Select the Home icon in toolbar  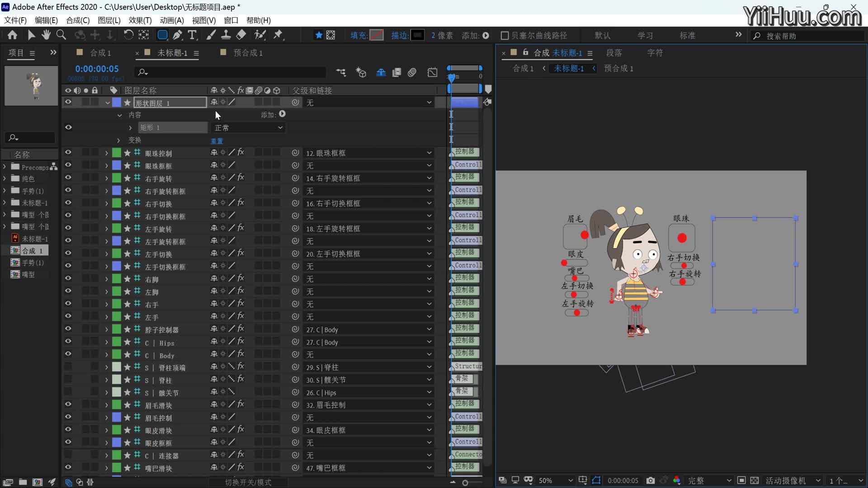pyautogui.click(x=12, y=35)
